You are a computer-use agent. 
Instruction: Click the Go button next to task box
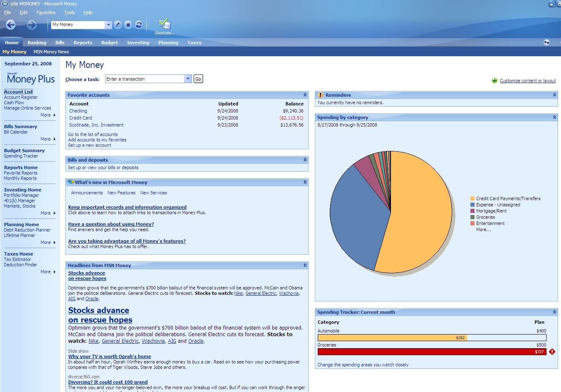click(198, 79)
